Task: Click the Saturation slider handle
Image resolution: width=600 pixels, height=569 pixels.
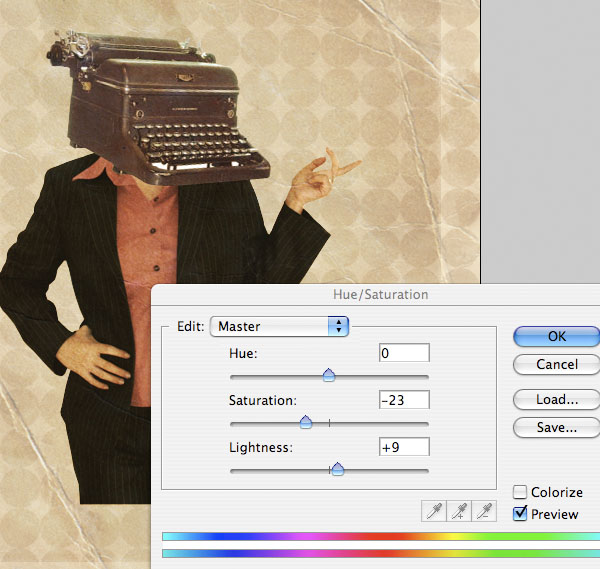Action: [306, 422]
